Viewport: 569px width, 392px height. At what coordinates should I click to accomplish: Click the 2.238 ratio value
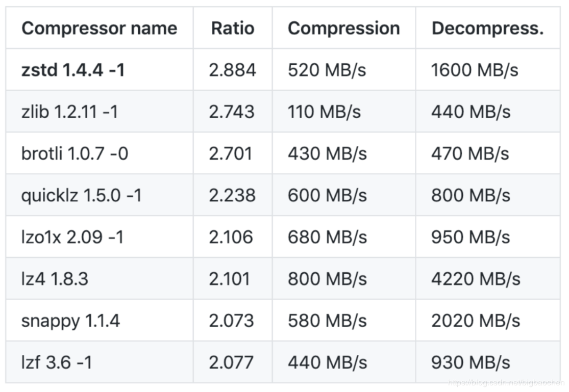[232, 195]
